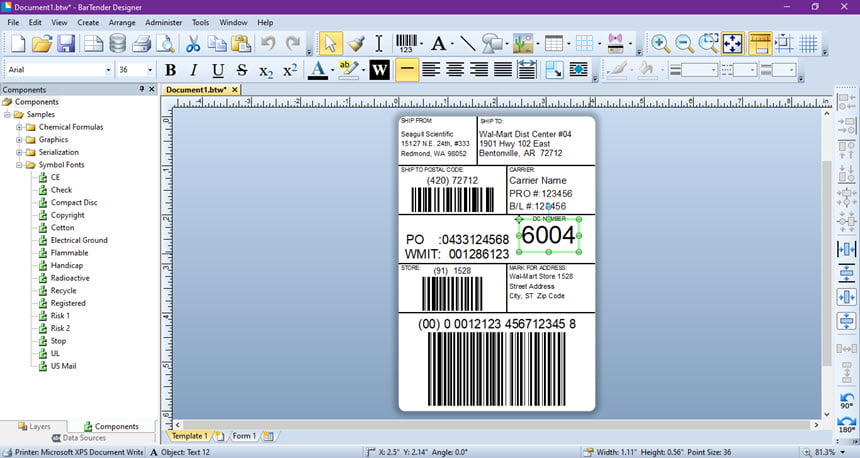Open the Tools menu
The image size is (860, 458).
coord(200,22)
